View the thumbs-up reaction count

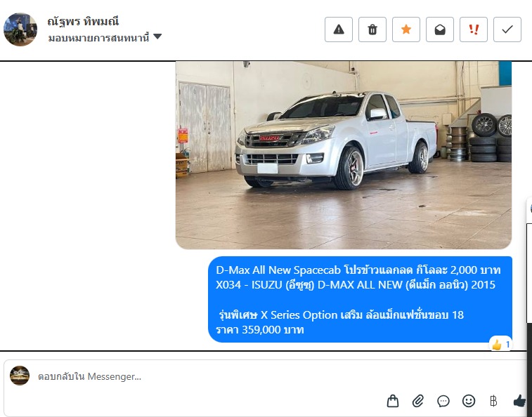[x=500, y=345]
